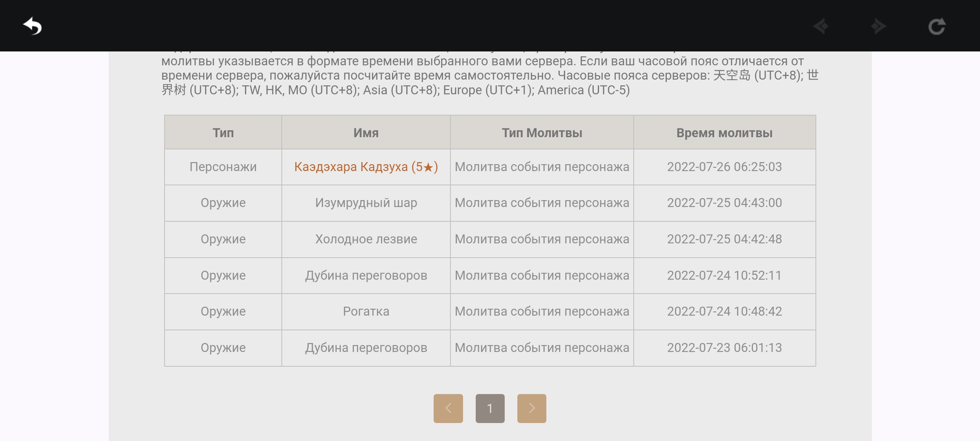This screenshot has width=980, height=441.
Task: Select the Рогатка weapon cell
Action: click(x=366, y=312)
